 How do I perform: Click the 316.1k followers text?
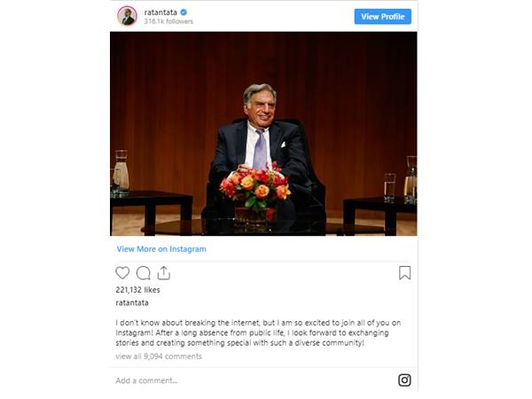168,21
